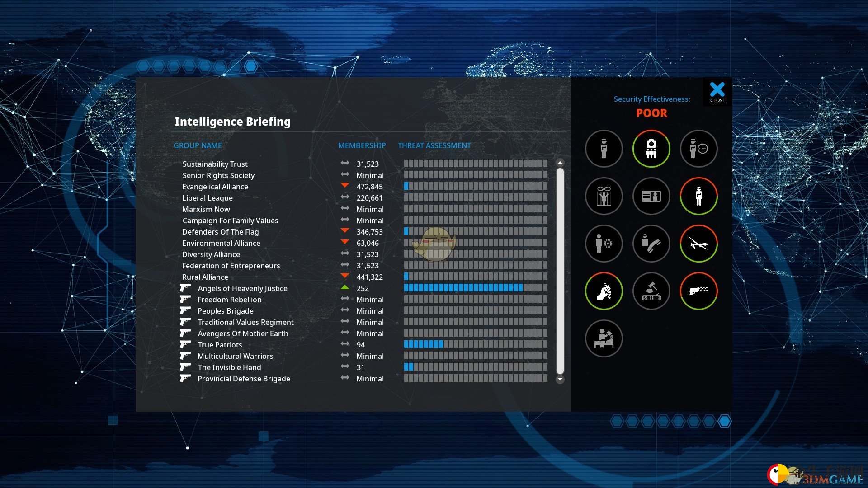868x488 pixels.
Task: Click the red down arrow for Evangelical Alliance
Action: pyautogui.click(x=345, y=185)
